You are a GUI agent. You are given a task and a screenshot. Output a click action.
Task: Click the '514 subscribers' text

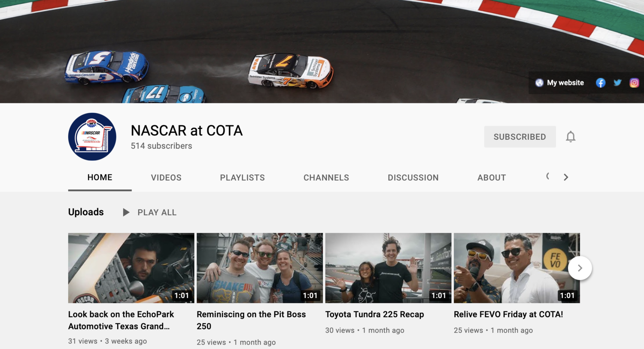coord(161,146)
